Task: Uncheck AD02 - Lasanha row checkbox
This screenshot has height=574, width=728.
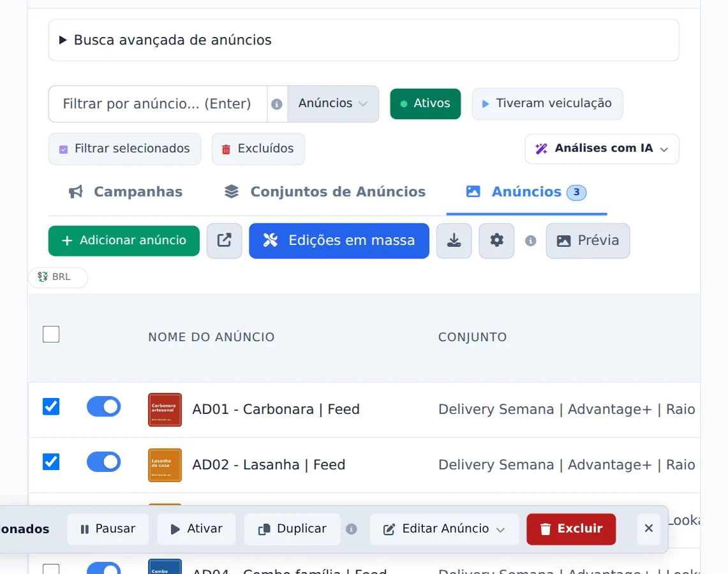Action: (51, 462)
